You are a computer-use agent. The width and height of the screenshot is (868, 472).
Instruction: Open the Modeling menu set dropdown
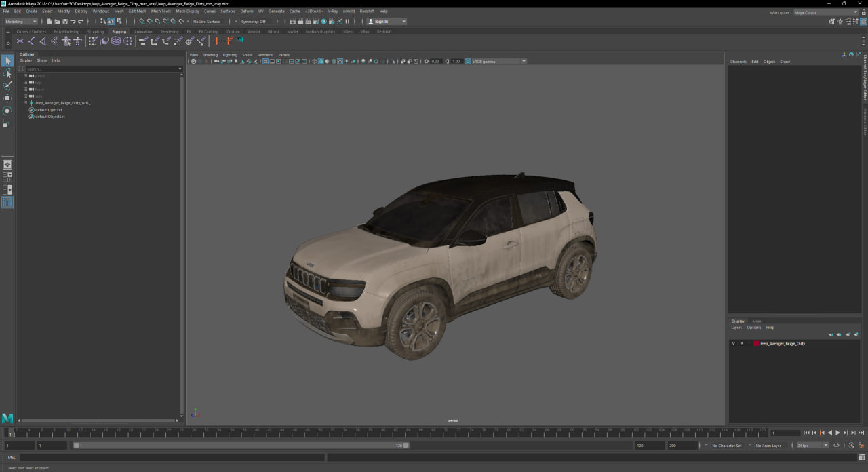point(21,21)
